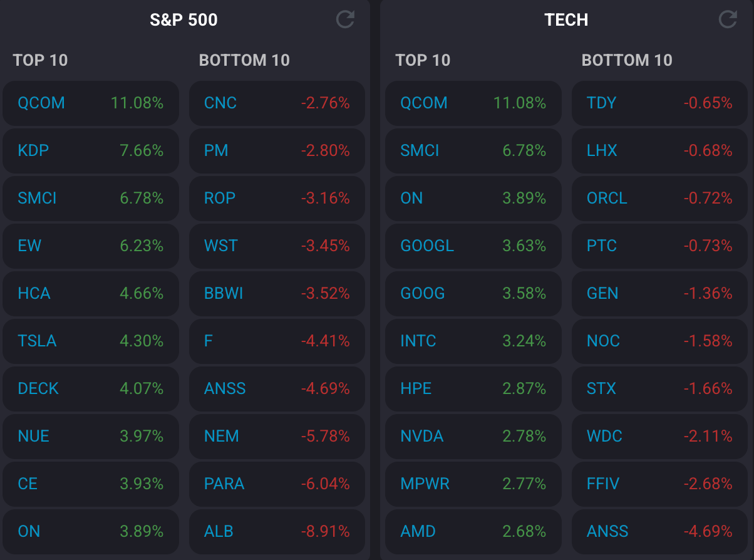Select the HCA stock row
This screenshot has width=754, height=560.
point(34,294)
